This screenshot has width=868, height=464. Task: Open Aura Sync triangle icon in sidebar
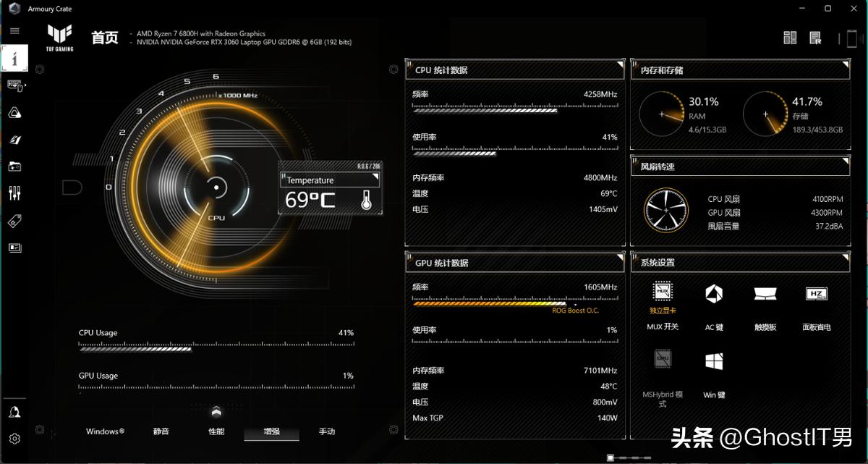pyautogui.click(x=14, y=112)
